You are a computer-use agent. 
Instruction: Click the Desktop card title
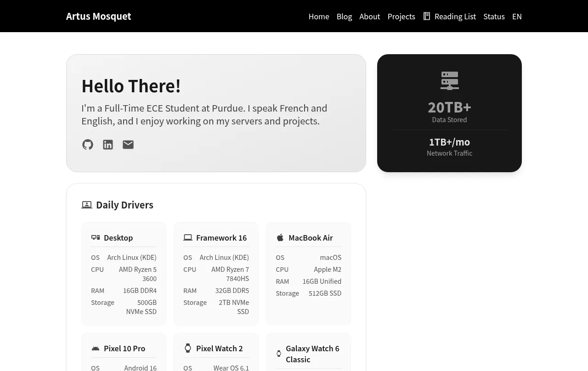[x=119, y=237]
